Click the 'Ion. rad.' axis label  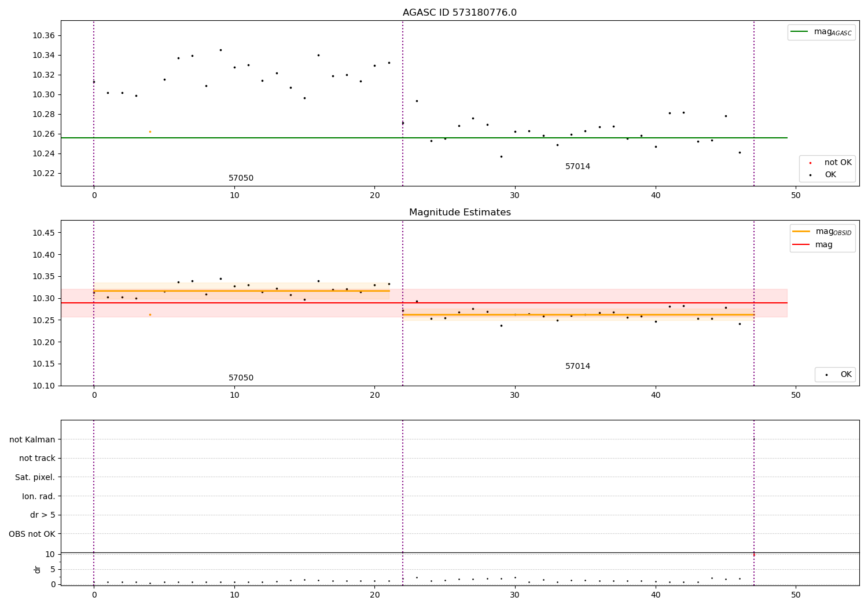pyautogui.click(x=39, y=496)
